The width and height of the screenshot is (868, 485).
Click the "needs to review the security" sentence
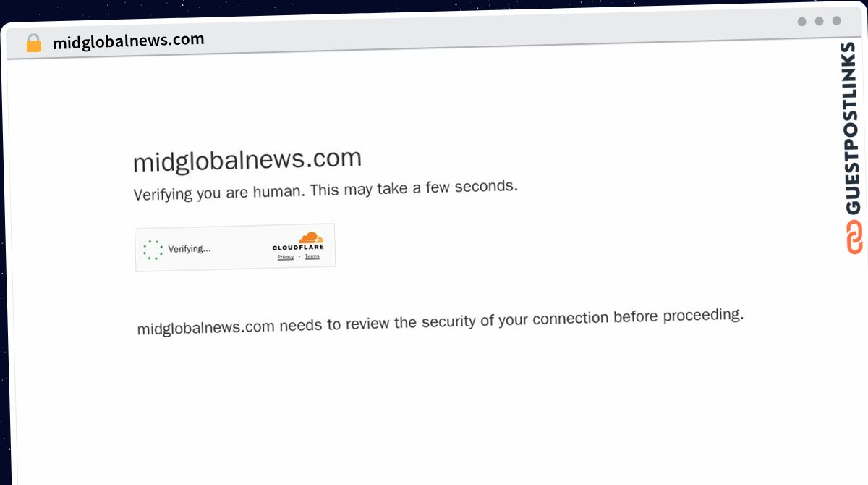click(441, 321)
